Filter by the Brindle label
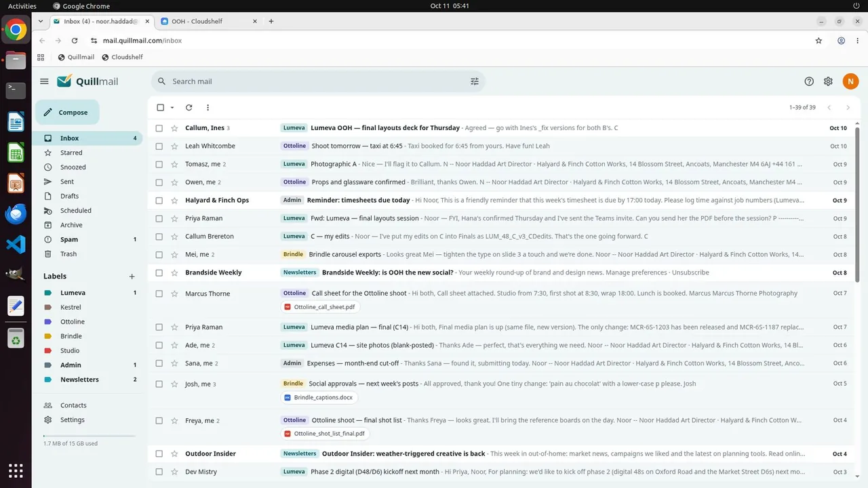Screen dimensions: 868x488 (88, 336)
